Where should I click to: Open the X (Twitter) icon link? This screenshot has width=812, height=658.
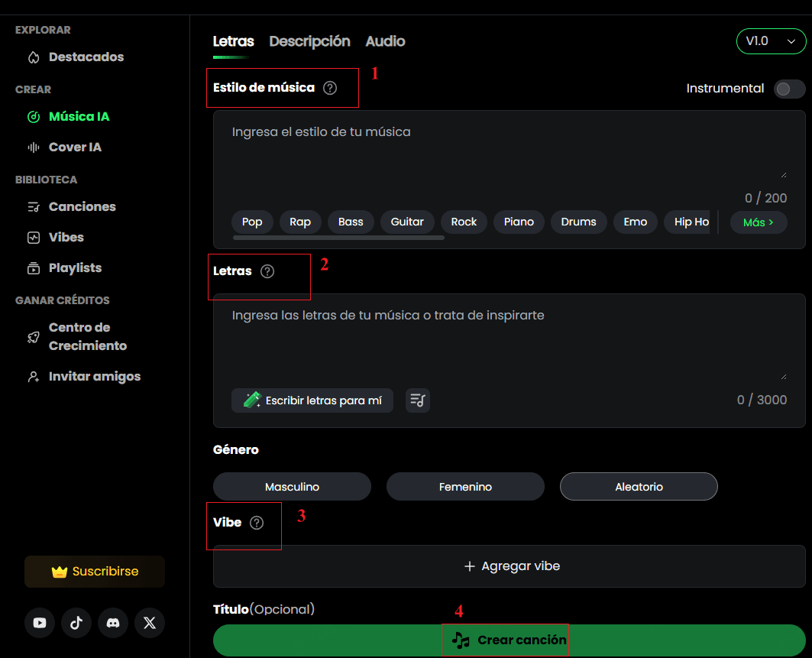click(x=150, y=623)
